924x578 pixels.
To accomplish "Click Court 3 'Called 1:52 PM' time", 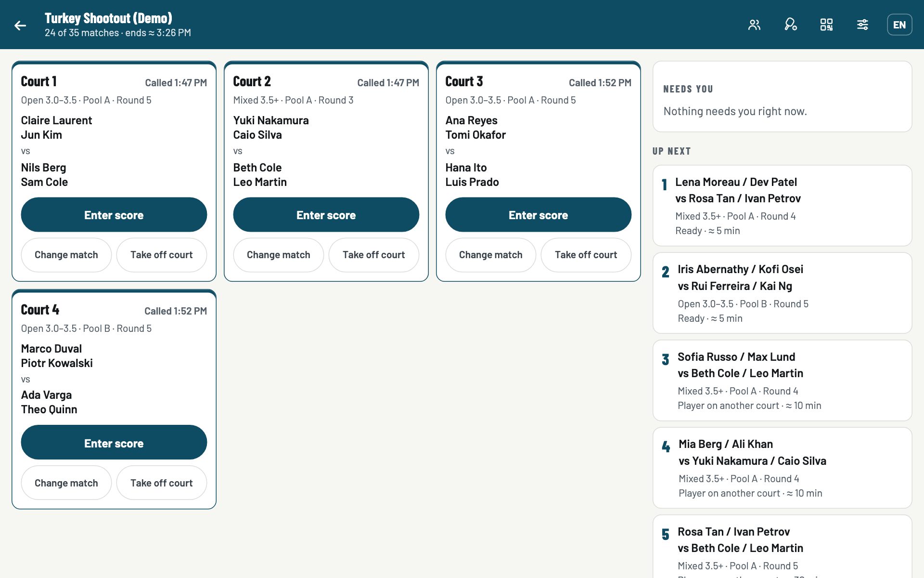I will click(600, 83).
